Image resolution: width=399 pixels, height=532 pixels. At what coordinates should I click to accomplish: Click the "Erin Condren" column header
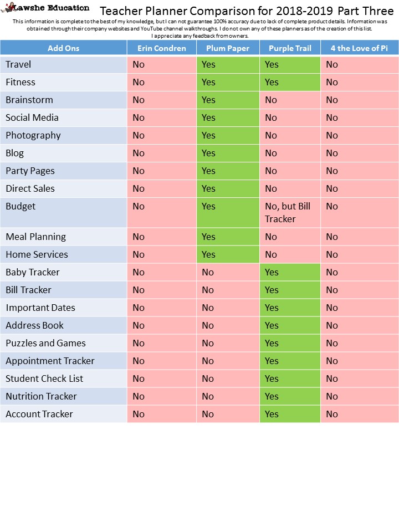coord(161,48)
